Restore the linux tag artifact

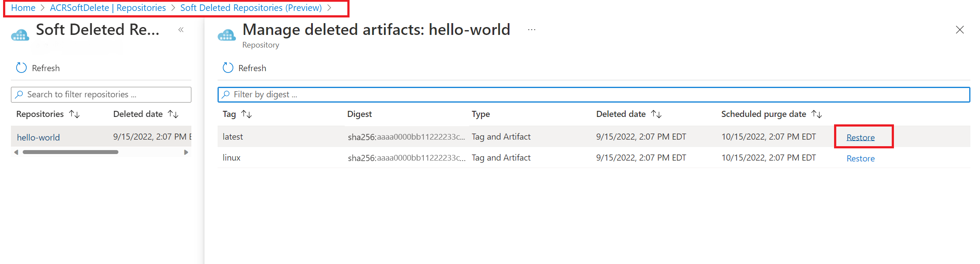[x=861, y=158]
